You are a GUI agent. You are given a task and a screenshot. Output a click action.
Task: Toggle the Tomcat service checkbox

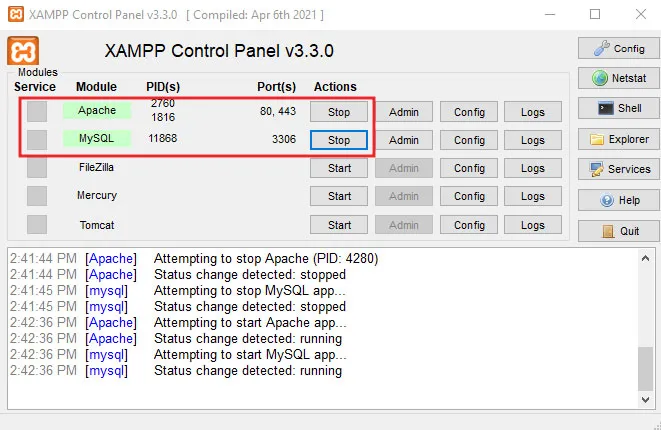tap(37, 224)
